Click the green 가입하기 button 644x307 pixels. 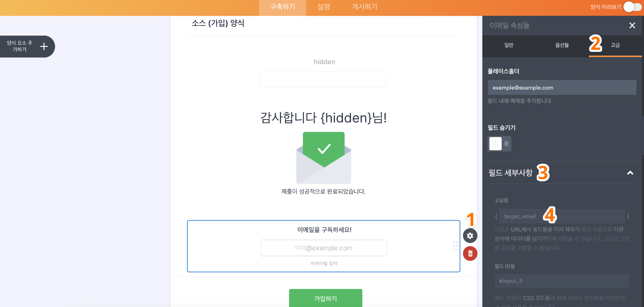pos(325,298)
